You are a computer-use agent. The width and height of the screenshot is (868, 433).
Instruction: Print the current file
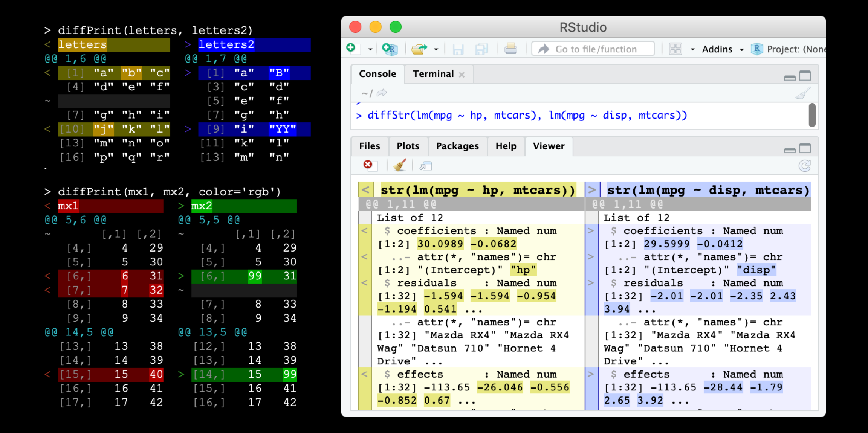click(510, 49)
